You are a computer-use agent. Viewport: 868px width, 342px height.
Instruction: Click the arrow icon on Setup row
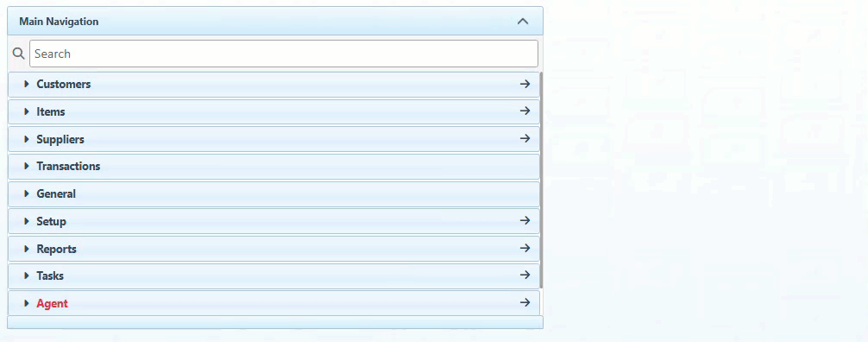point(525,220)
